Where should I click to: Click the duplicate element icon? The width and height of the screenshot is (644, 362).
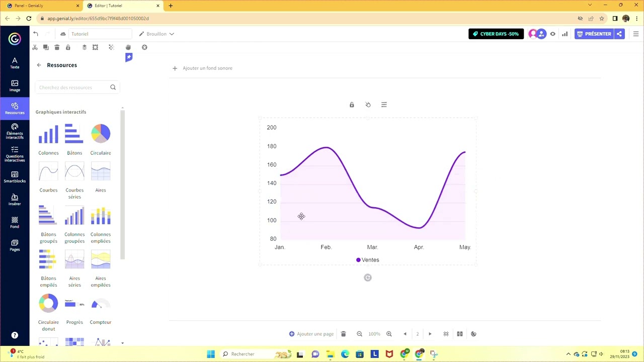click(x=46, y=47)
